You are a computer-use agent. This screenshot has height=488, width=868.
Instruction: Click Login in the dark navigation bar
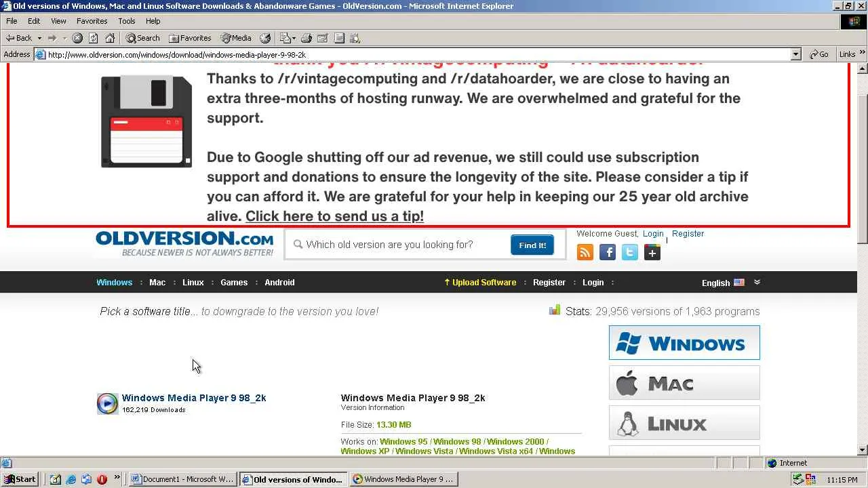[593, 282]
